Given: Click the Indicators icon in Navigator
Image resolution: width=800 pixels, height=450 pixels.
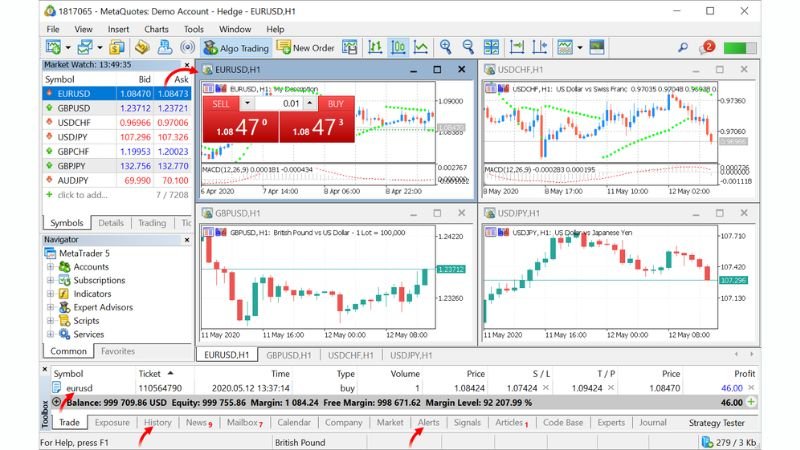Looking at the screenshot, I should point(64,293).
